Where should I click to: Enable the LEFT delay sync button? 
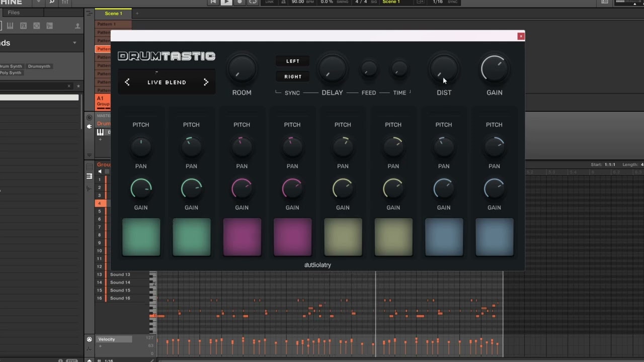[293, 61]
